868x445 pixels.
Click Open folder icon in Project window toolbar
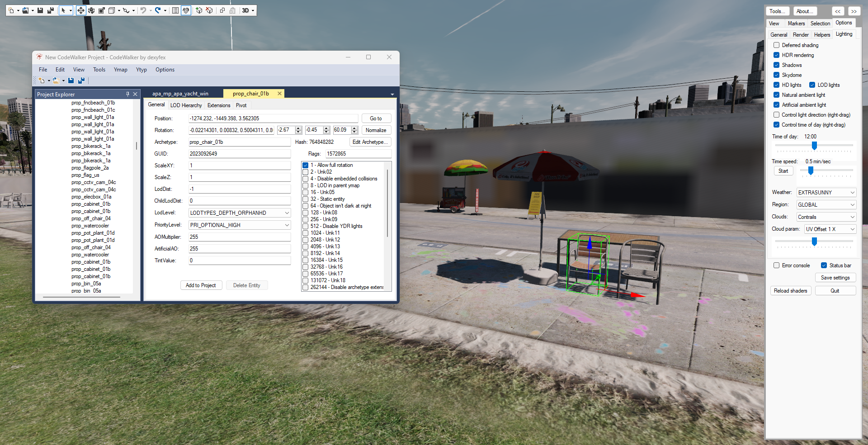(x=56, y=80)
